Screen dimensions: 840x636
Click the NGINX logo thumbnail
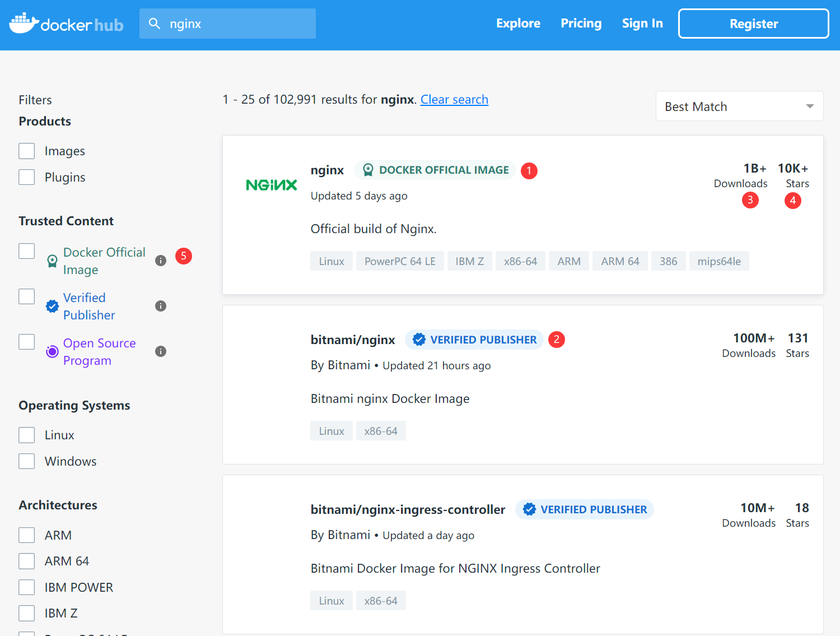(272, 185)
